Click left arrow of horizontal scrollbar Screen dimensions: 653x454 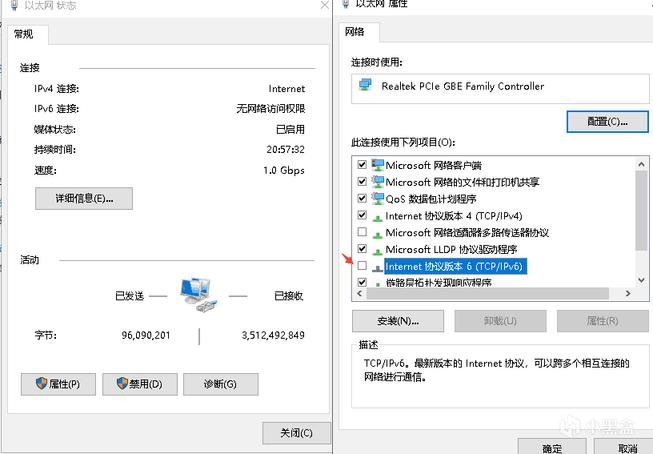(x=359, y=293)
